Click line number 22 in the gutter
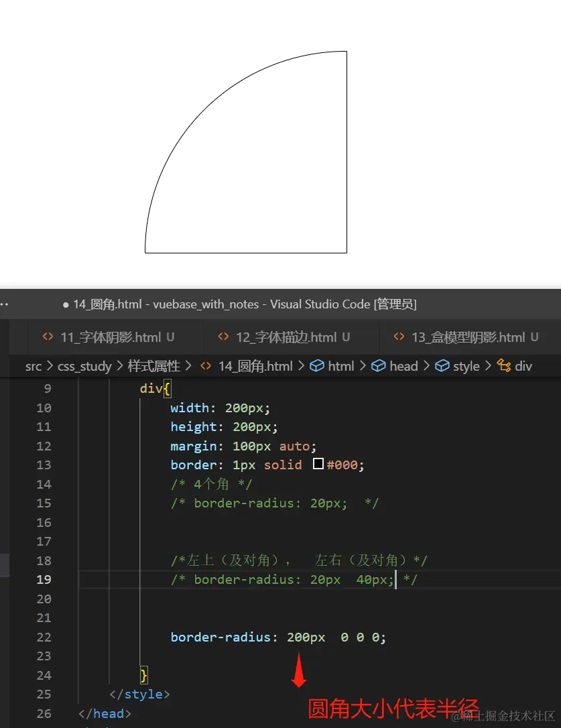The image size is (561, 728). click(44, 637)
